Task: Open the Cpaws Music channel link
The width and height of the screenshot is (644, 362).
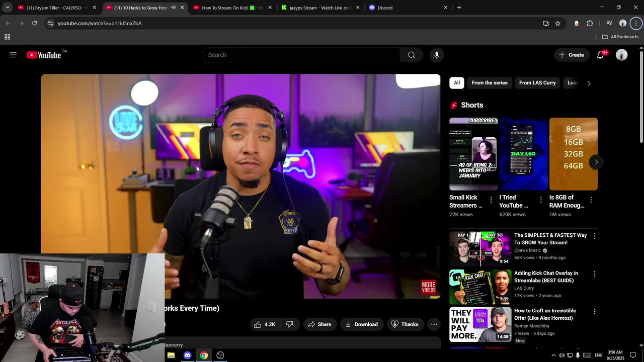Action: pyautogui.click(x=527, y=250)
